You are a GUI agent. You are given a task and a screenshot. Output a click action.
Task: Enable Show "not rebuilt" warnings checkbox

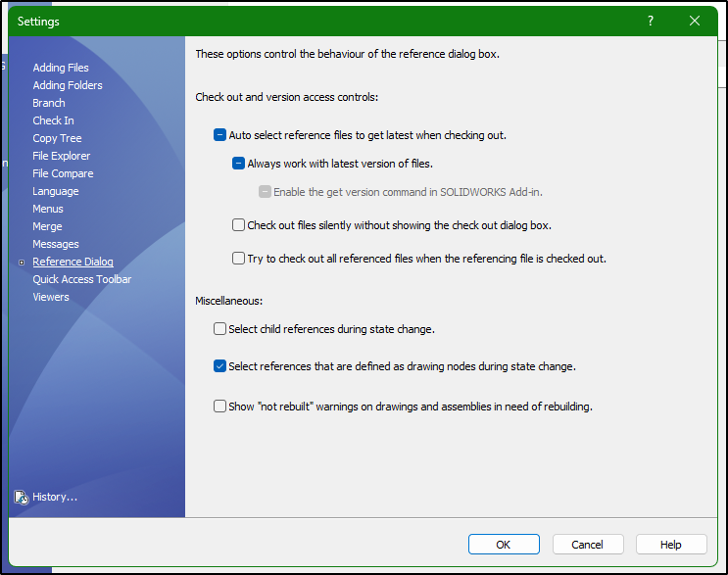point(220,406)
